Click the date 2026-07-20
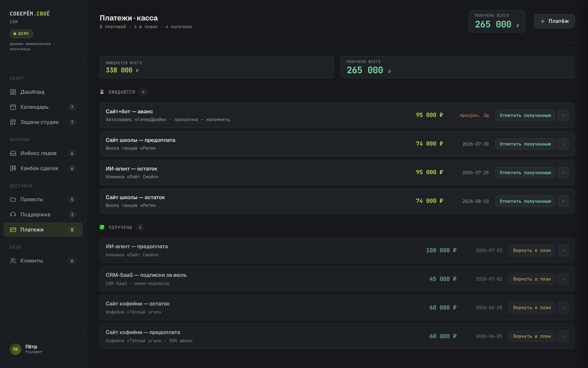The image size is (588, 368). [x=475, y=144]
